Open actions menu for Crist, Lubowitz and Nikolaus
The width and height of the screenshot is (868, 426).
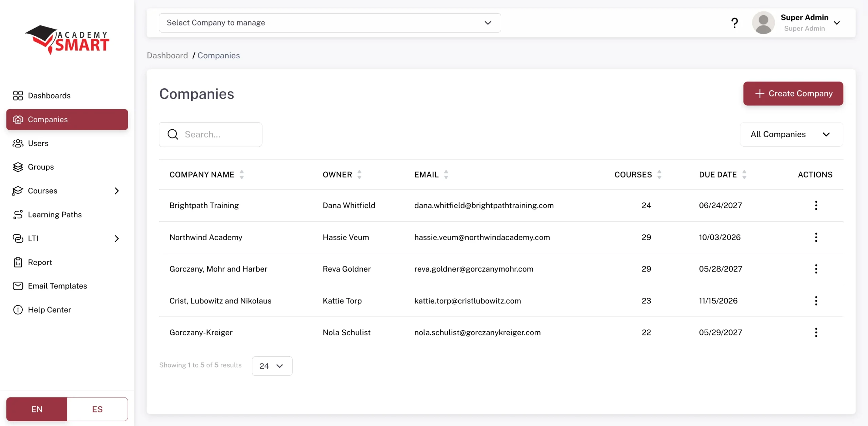coord(816,301)
